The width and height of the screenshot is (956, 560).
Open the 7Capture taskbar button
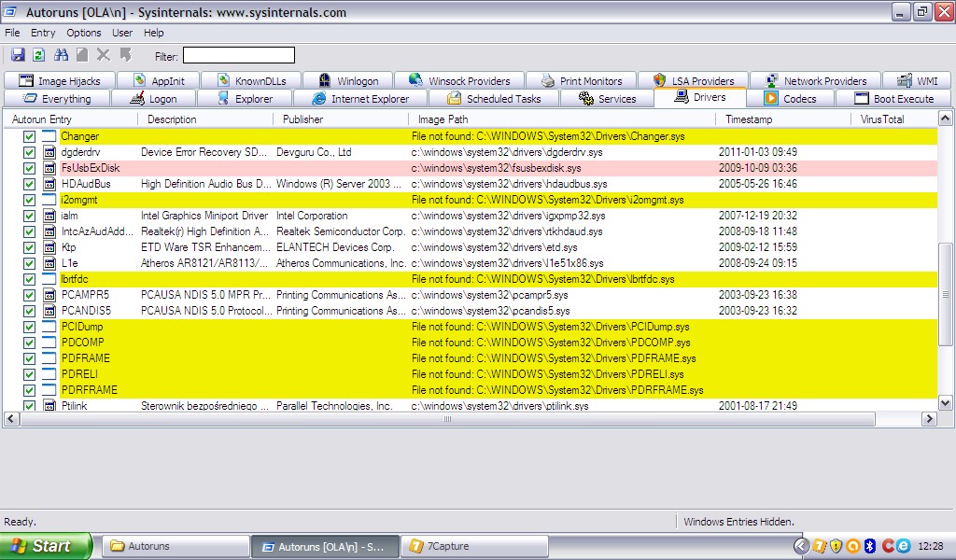474,547
